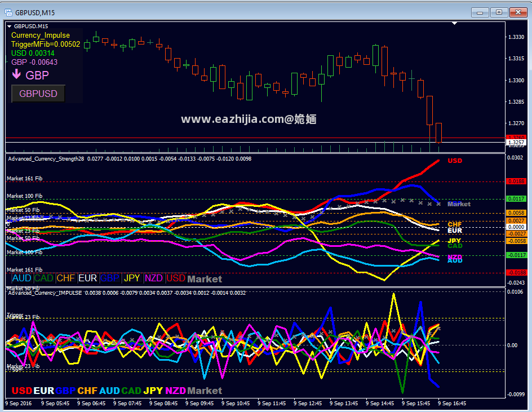Click GBP in the IMPULSE bottom legend
Screen dimensions: 532x412
pos(65,391)
